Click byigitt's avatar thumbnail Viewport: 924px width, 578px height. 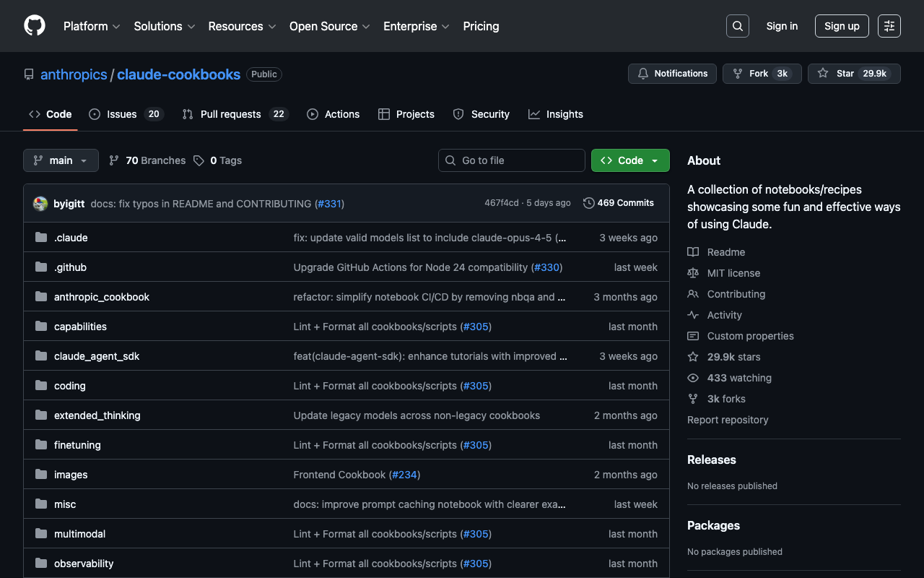pos(40,204)
